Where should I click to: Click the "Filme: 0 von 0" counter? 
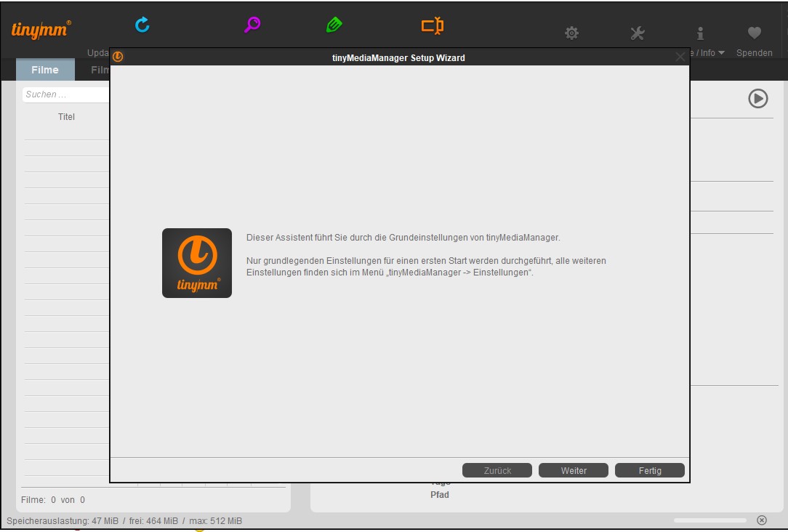point(53,500)
